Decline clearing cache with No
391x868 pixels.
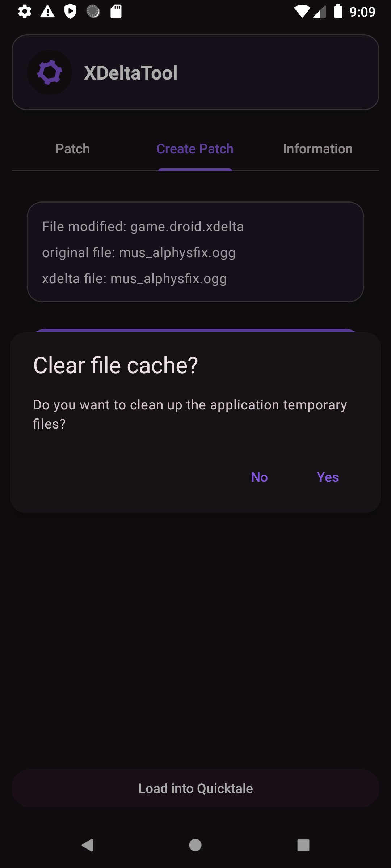click(260, 477)
